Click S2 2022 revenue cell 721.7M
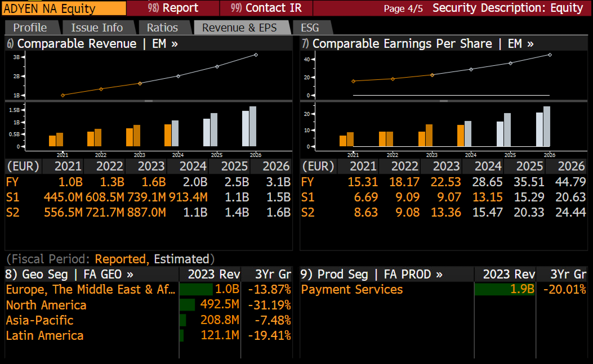Viewport: 593px width, 364px height. point(105,212)
